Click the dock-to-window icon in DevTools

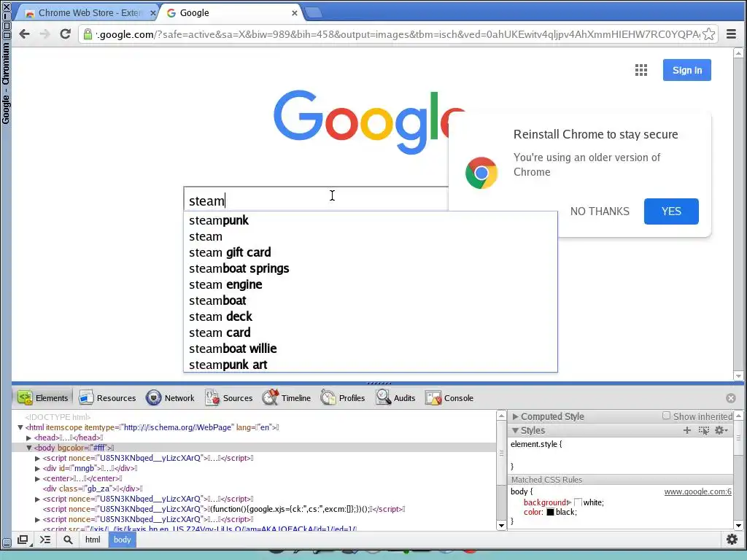[23, 540]
